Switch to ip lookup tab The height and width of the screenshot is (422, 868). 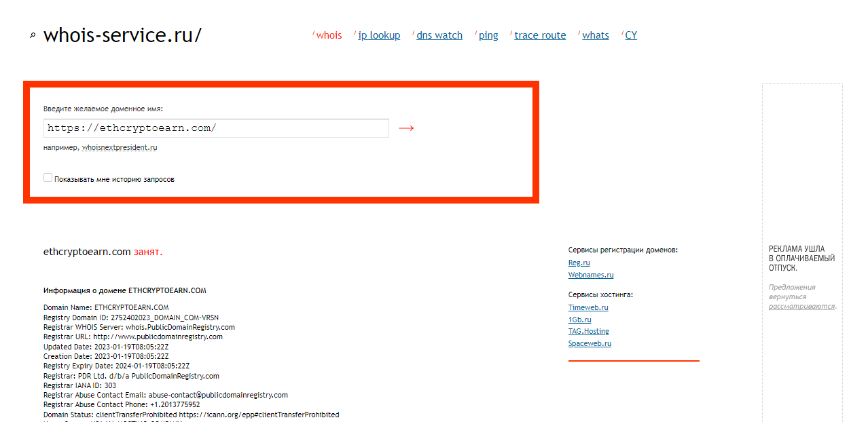[379, 35]
